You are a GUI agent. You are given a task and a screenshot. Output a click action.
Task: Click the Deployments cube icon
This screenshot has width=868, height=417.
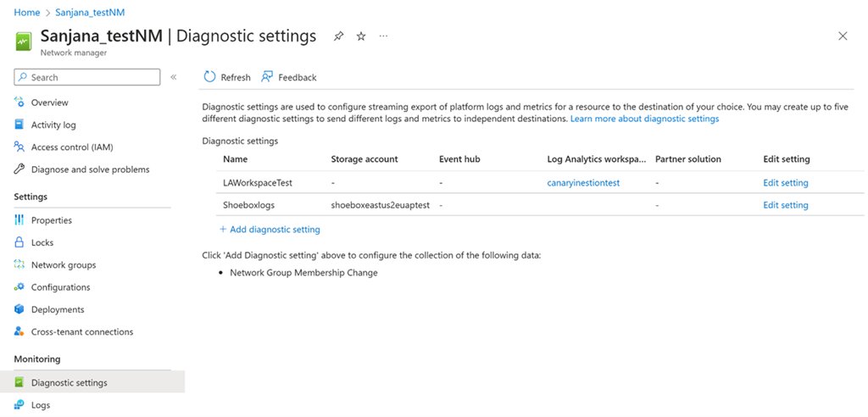[19, 309]
